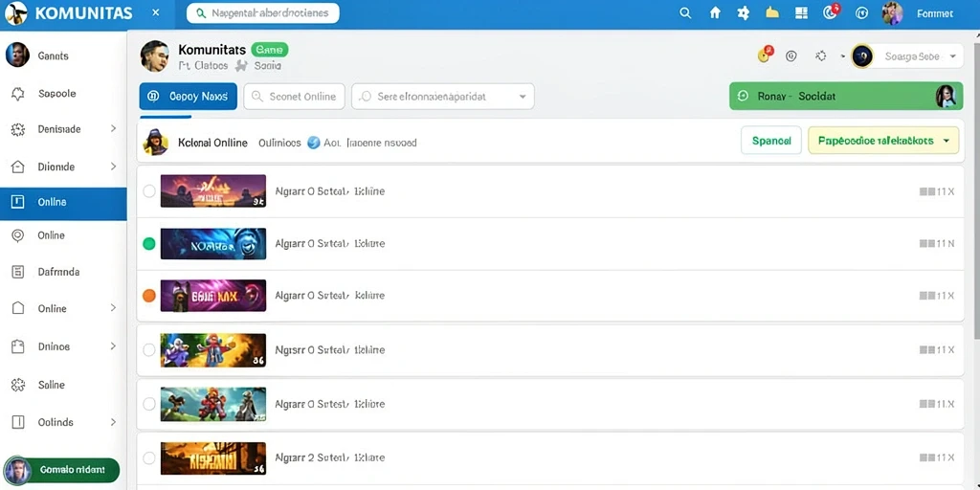Viewport: 980px width, 490px height.
Task: Open the fourth game banner thumbnail
Action: (x=213, y=350)
